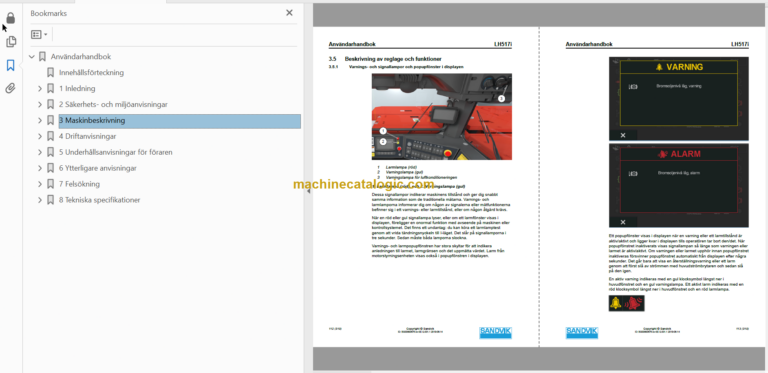Expand the 4 Driftanvisningar bookmark

[40, 136]
